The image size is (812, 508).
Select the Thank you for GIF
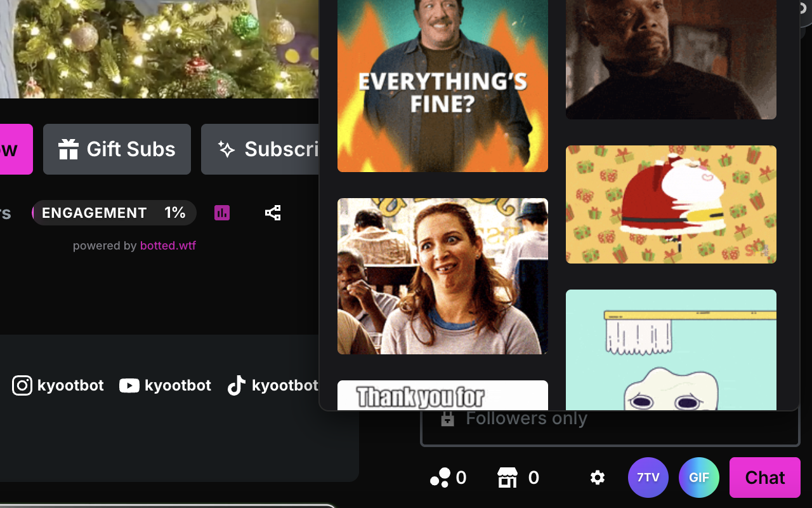[443, 395]
